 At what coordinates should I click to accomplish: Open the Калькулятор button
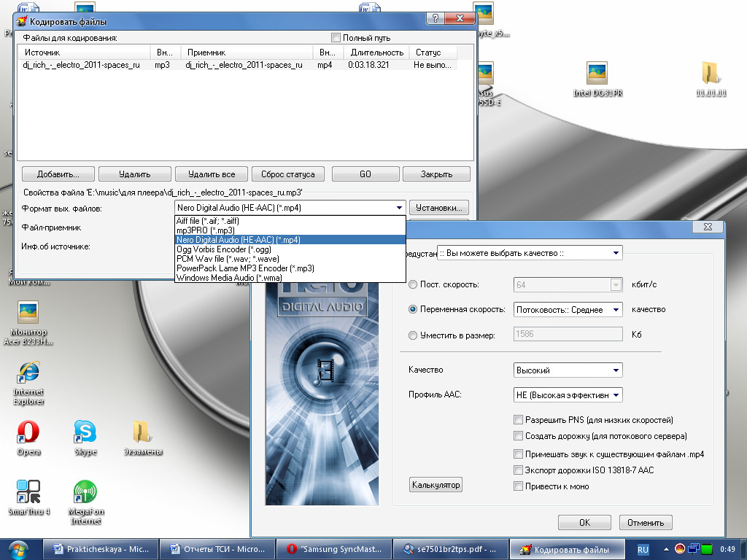[x=436, y=485]
